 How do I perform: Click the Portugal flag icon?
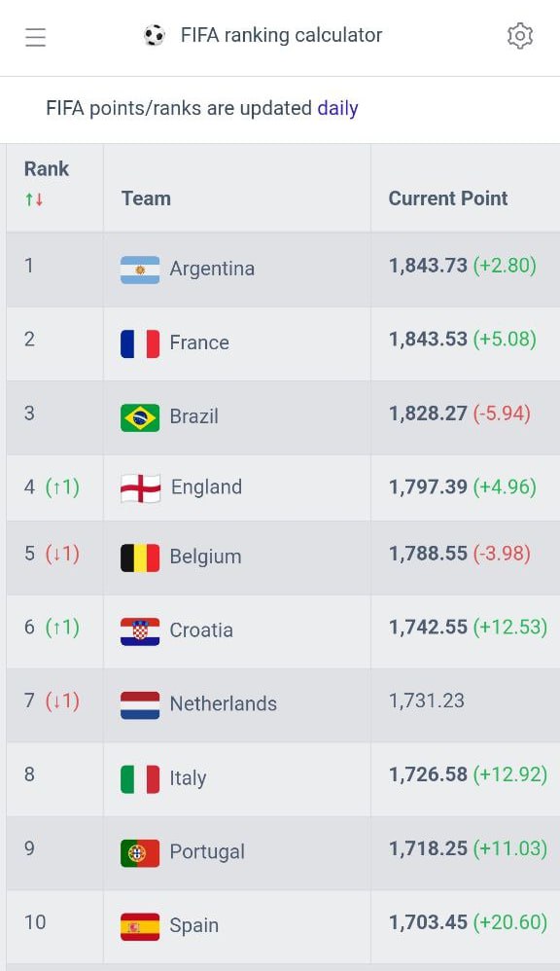pos(140,852)
